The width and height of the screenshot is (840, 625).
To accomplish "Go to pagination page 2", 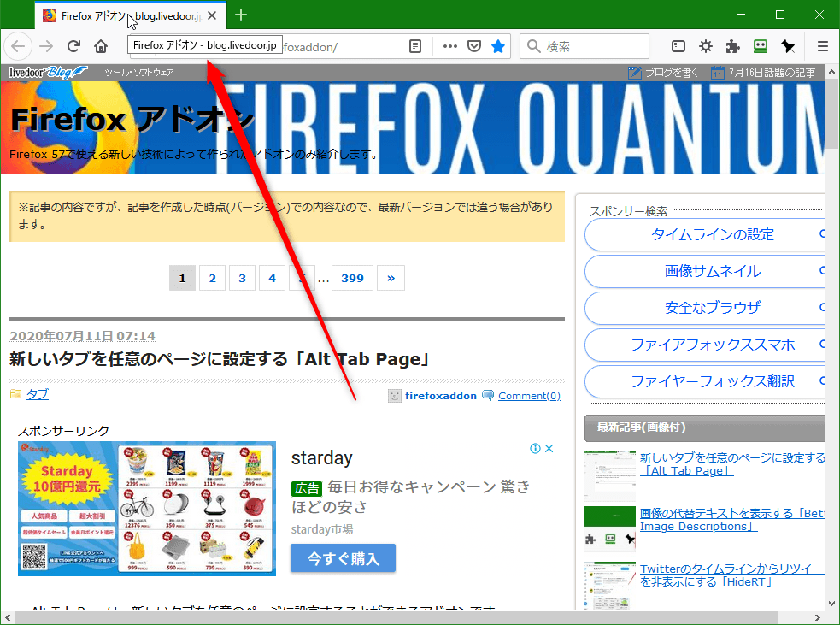I will 212,278.
